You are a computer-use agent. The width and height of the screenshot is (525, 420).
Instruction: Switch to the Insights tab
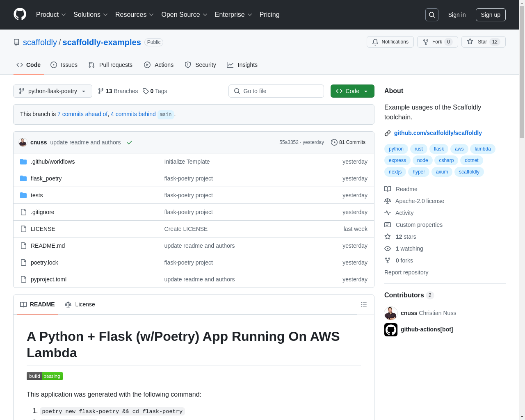point(242,65)
